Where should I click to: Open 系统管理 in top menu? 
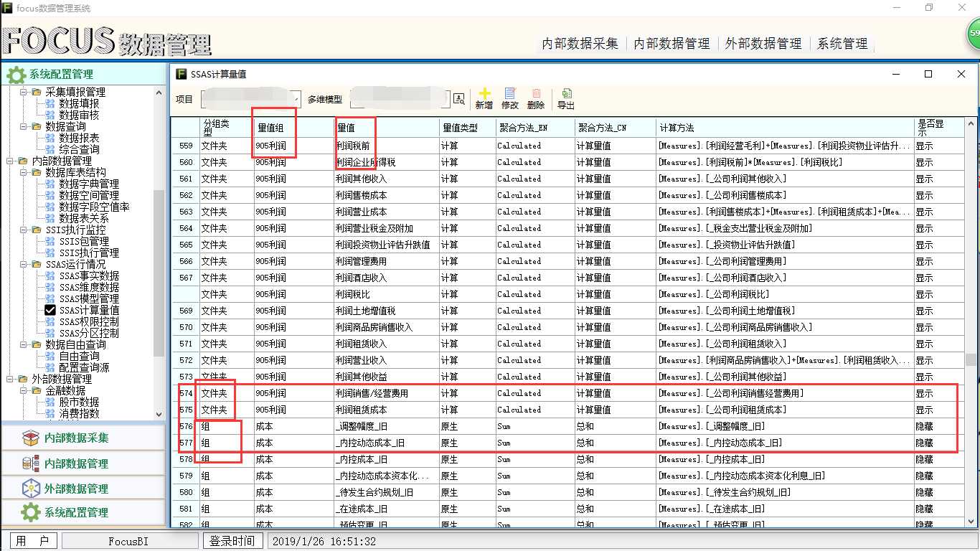tap(842, 44)
